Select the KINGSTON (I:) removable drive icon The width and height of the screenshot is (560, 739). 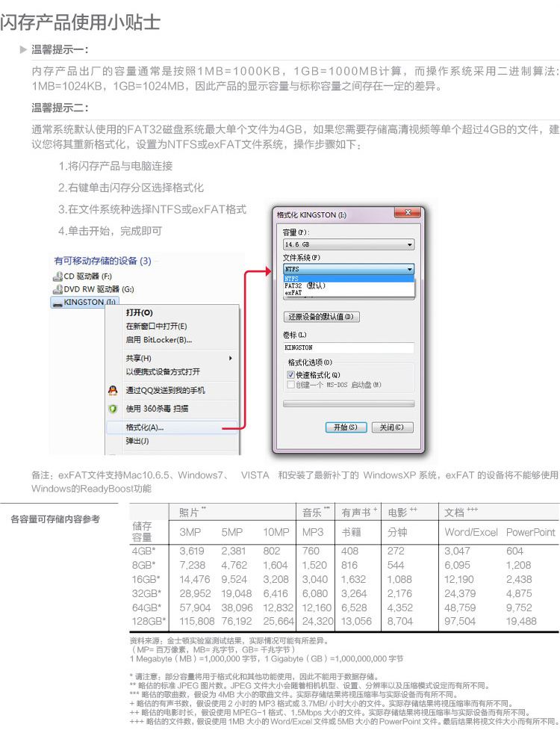pyautogui.click(x=58, y=302)
